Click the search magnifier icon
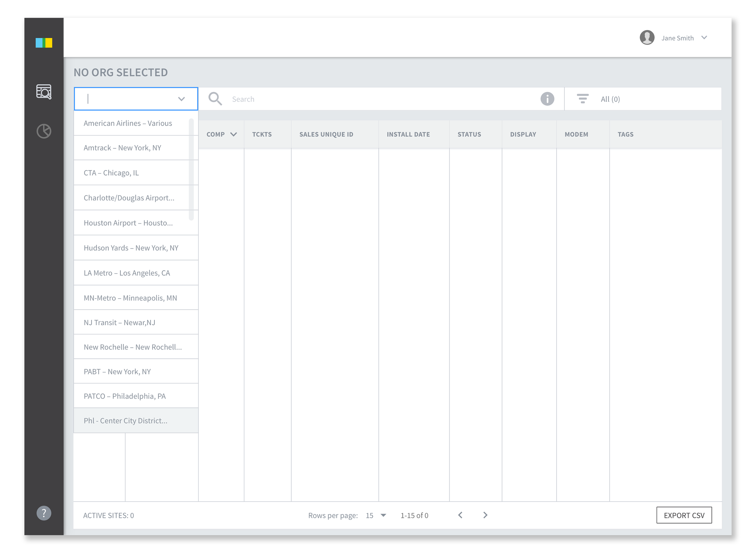756x553 pixels. pos(215,99)
